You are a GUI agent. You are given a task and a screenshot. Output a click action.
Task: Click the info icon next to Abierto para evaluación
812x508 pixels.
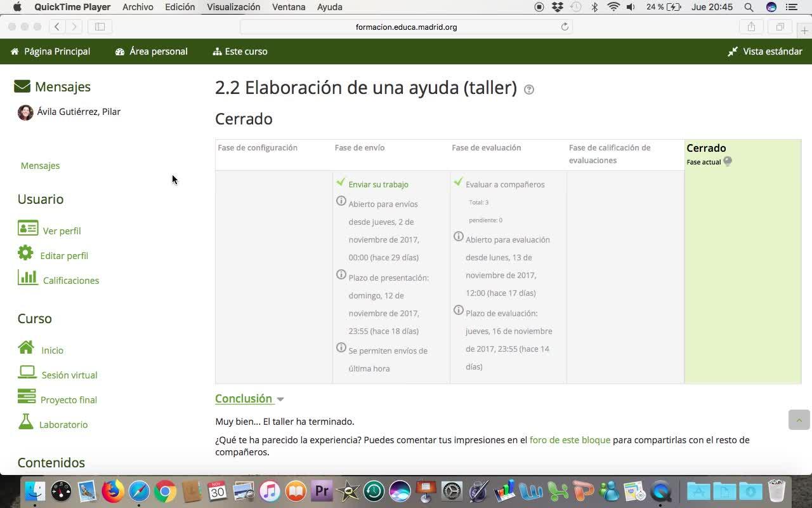(459, 237)
